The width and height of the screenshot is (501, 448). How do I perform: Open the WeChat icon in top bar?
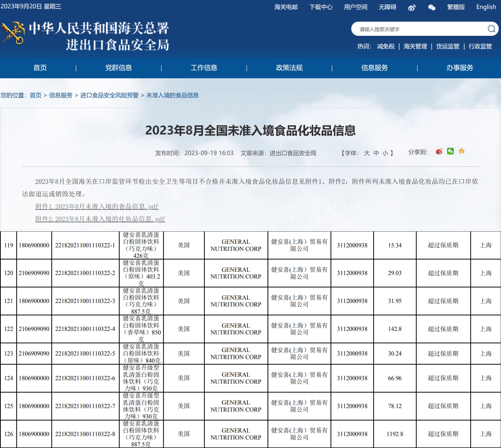pyautogui.click(x=432, y=8)
